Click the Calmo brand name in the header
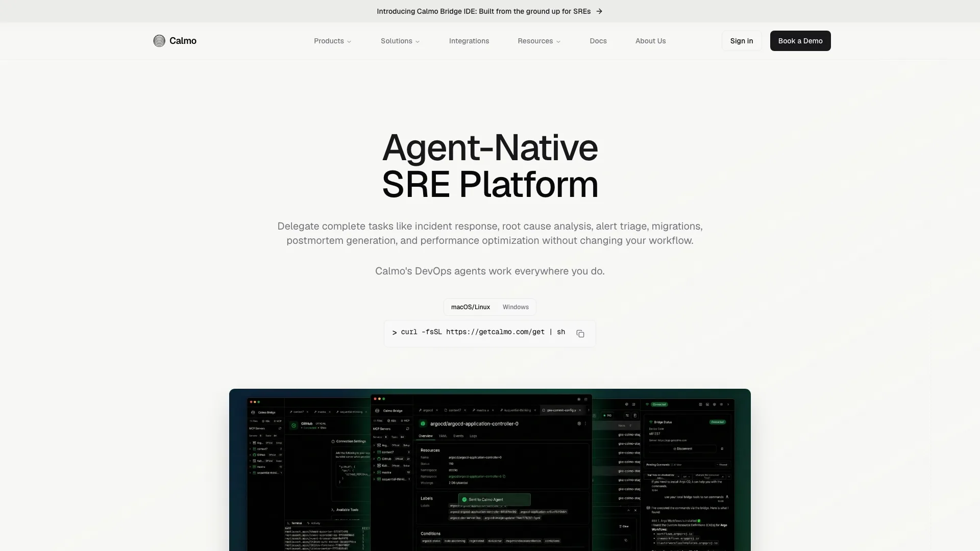The width and height of the screenshot is (980, 551). [183, 41]
